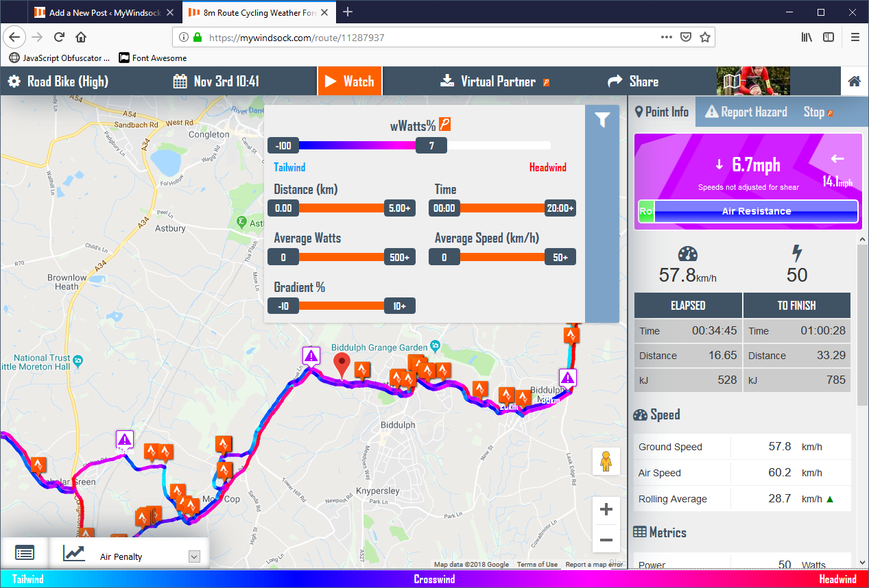Screen dimensions: 869x588
Task: Click the red map location pin
Action: tap(341, 365)
